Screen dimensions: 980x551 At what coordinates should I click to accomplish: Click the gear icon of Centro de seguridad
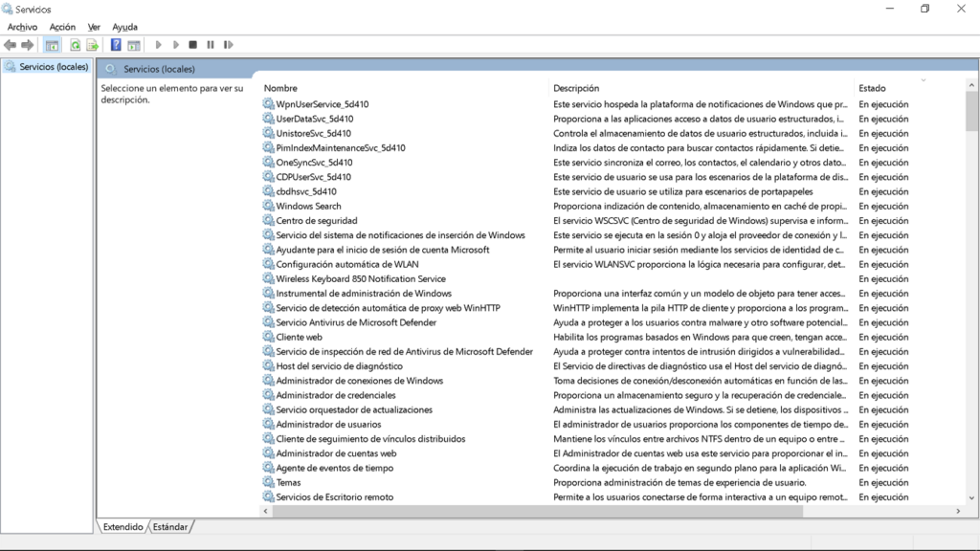(x=268, y=220)
